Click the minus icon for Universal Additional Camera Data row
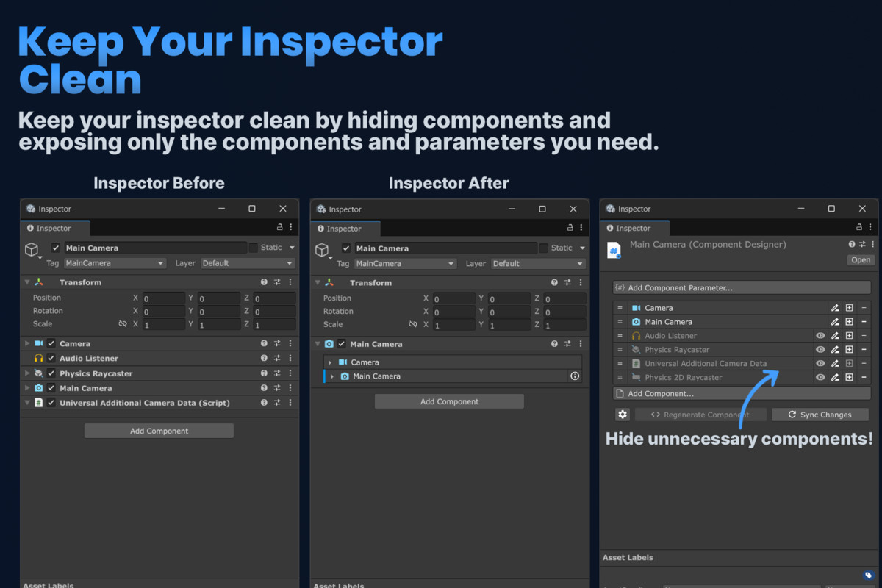 click(864, 364)
